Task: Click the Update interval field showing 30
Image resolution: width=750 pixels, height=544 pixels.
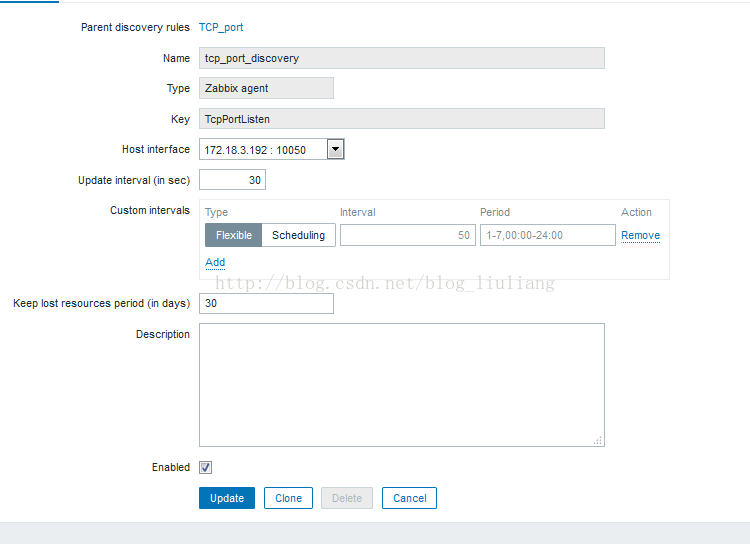Action: click(x=232, y=180)
